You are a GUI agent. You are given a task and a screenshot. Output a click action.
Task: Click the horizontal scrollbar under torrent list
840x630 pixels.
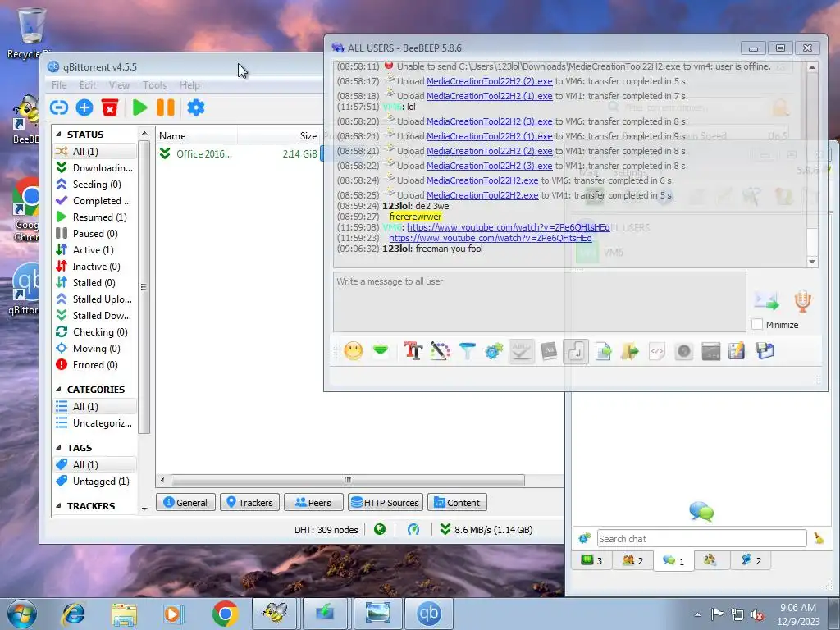(x=347, y=480)
